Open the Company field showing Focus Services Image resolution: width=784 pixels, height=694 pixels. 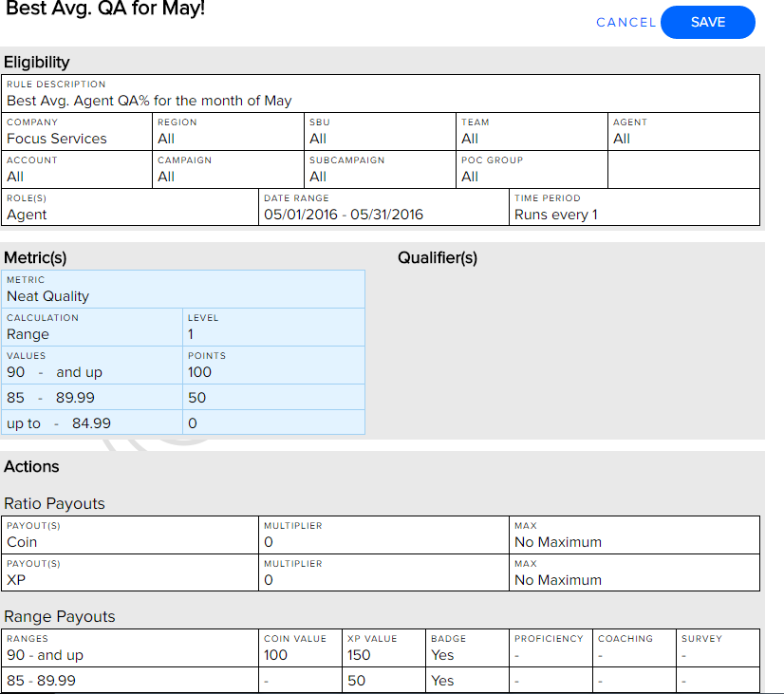pyautogui.click(x=77, y=132)
